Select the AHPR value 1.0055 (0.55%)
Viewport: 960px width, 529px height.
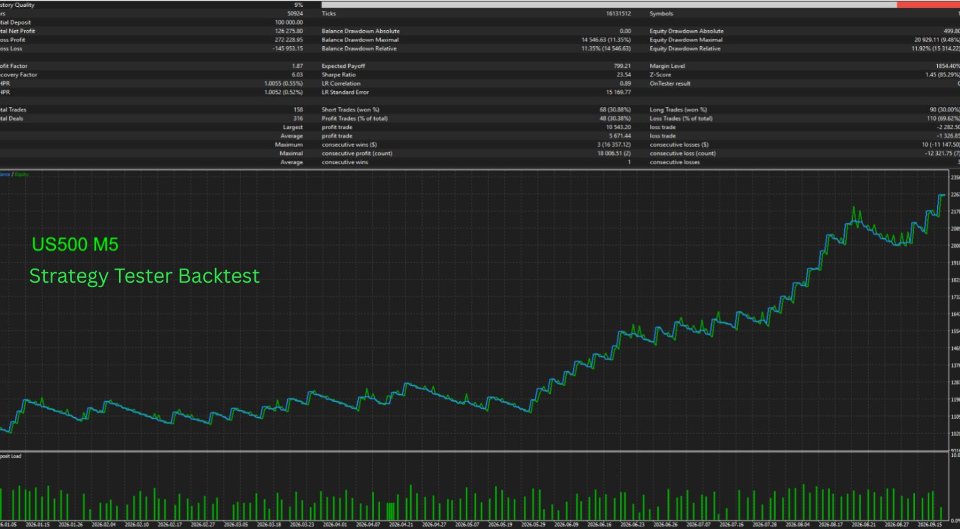tap(283, 83)
